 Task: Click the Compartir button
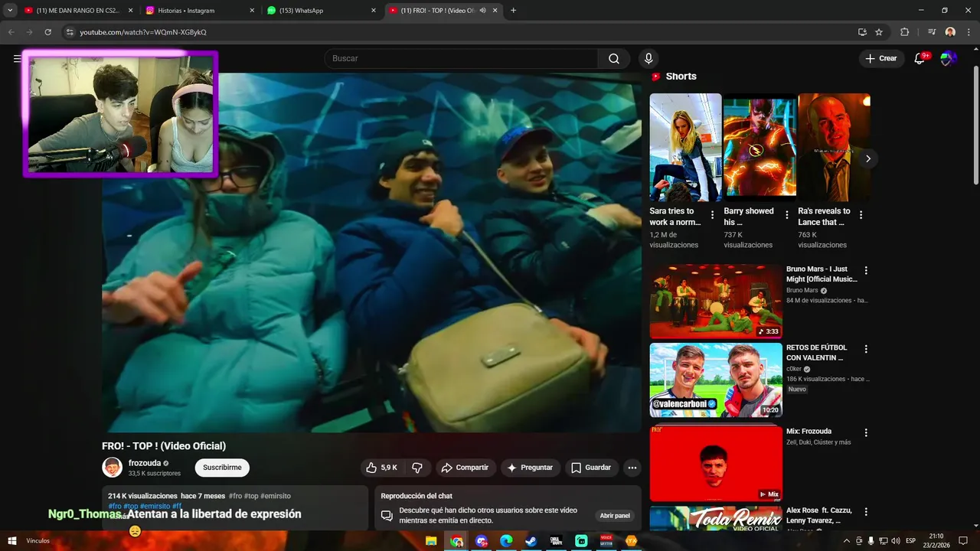465,468
